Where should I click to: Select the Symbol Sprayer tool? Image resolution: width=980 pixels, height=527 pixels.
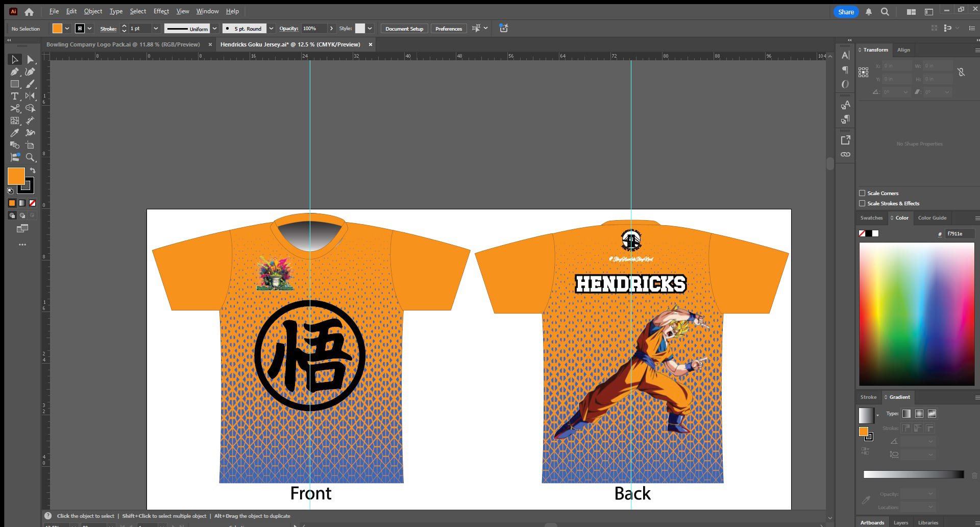(30, 133)
